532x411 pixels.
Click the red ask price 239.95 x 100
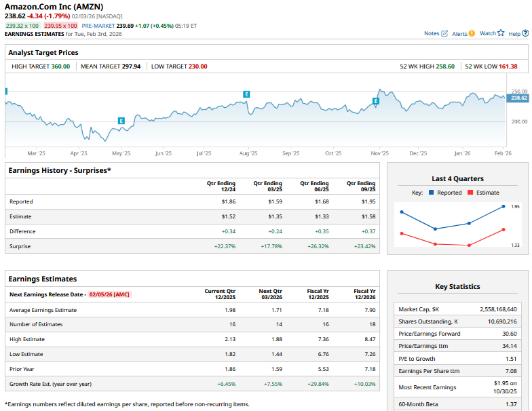60,26
